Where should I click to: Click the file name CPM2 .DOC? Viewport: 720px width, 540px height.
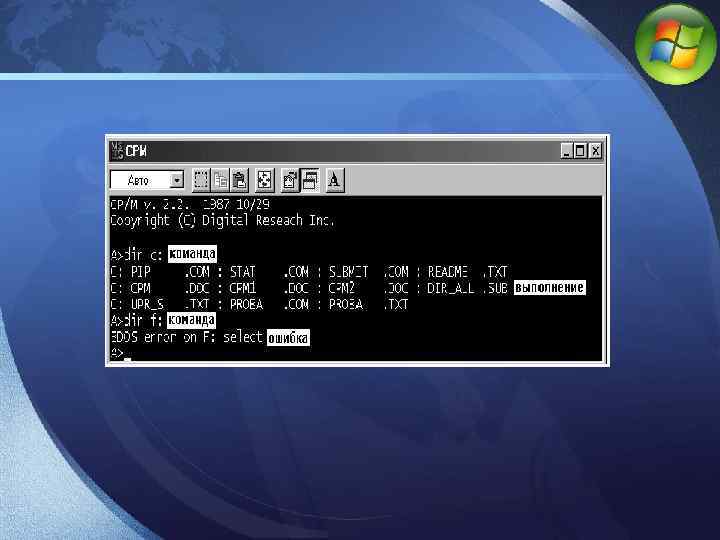(x=368, y=288)
